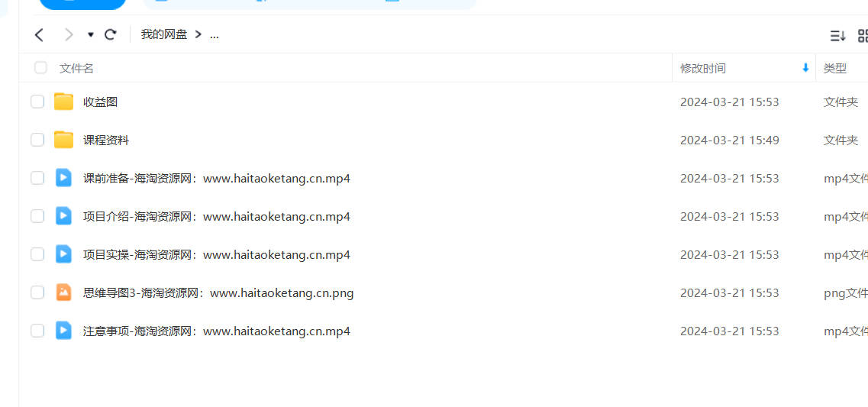The width and height of the screenshot is (868, 407).
Task: Click the 收益图 folder icon
Action: click(x=63, y=102)
